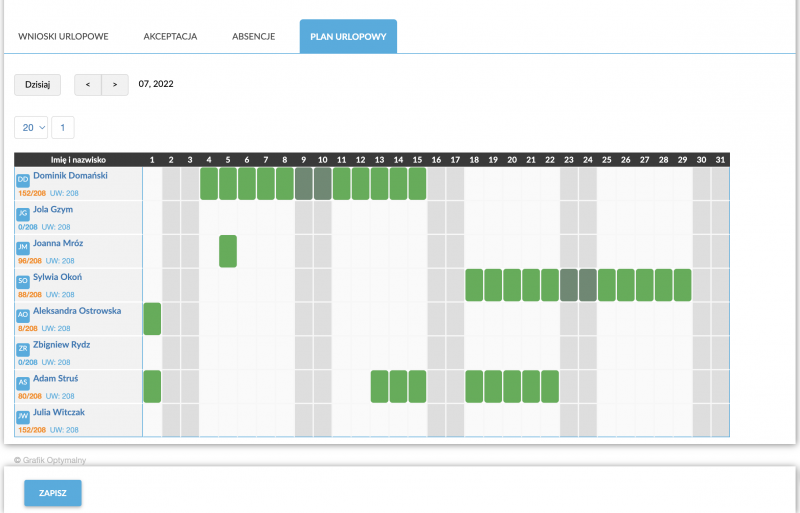Screen dimensions: 800x513
Task: Click Adam Struś's AS avatar badge
Action: tap(22, 383)
